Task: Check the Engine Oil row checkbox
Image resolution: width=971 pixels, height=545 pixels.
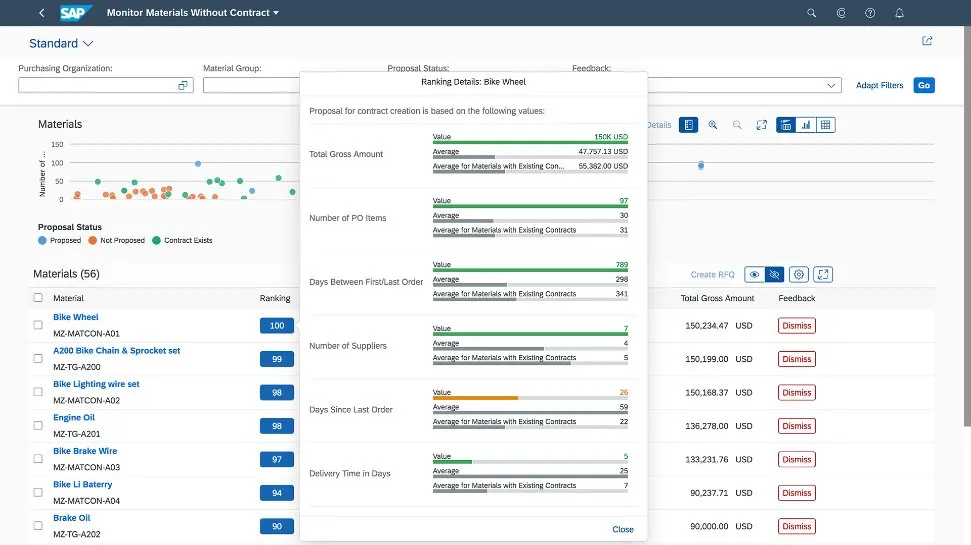Action: click(38, 425)
